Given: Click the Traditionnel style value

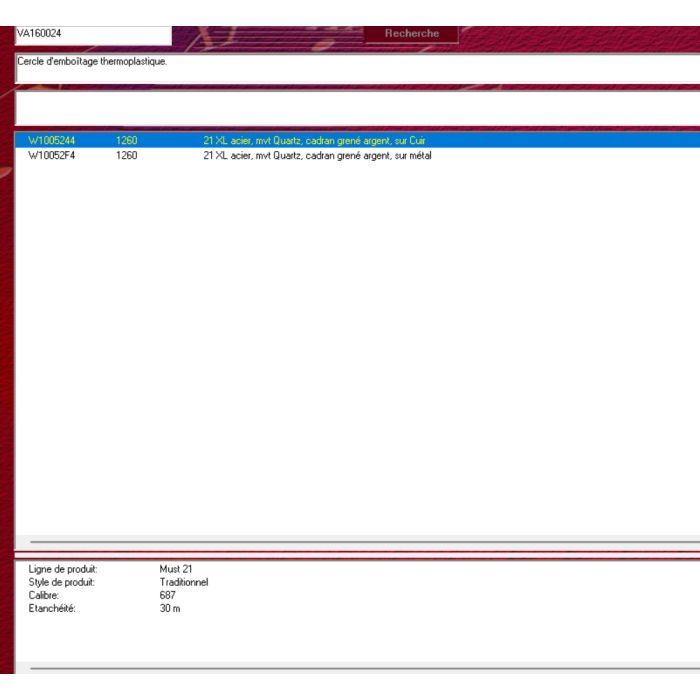Looking at the screenshot, I should [x=184, y=582].
